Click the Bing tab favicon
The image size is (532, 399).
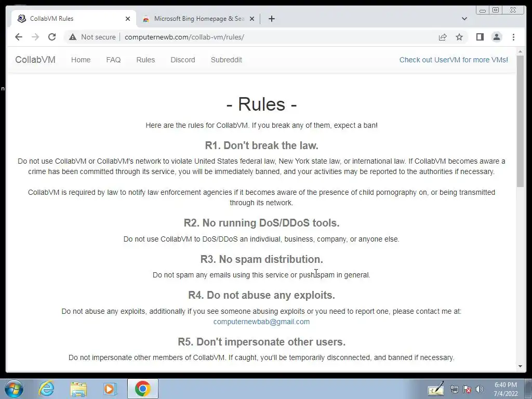(x=146, y=19)
